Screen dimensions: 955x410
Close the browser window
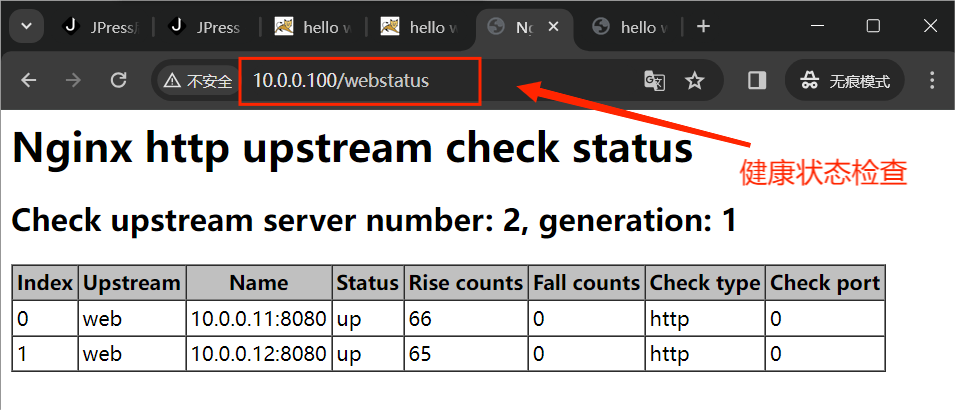(930, 26)
